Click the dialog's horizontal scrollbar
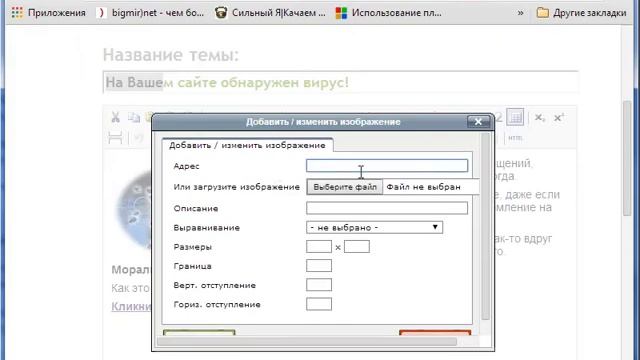 click(x=307, y=341)
